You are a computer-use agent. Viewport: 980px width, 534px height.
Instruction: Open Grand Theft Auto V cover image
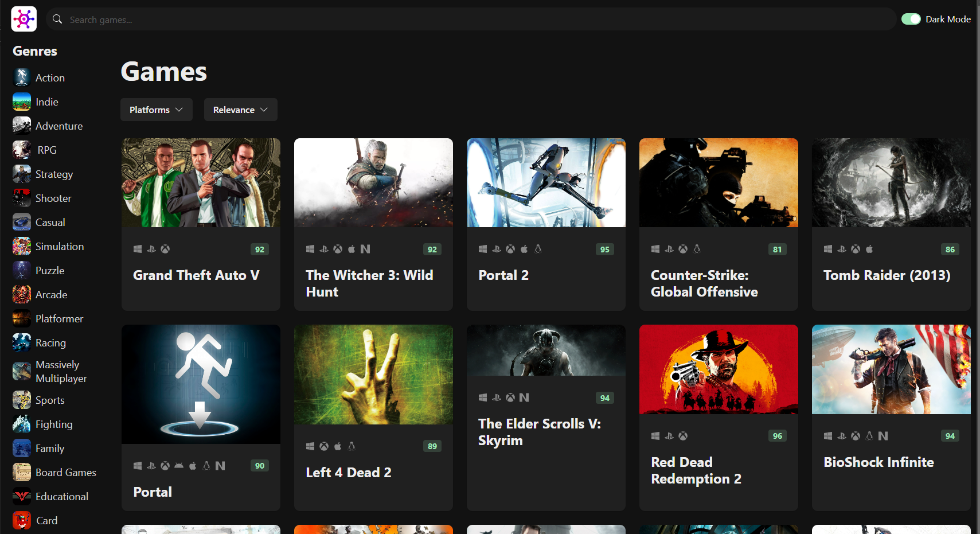(201, 182)
